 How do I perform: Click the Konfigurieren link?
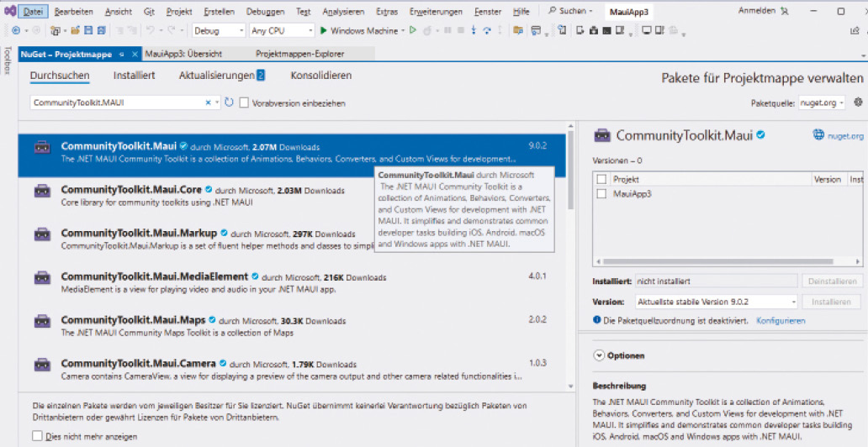coord(781,320)
